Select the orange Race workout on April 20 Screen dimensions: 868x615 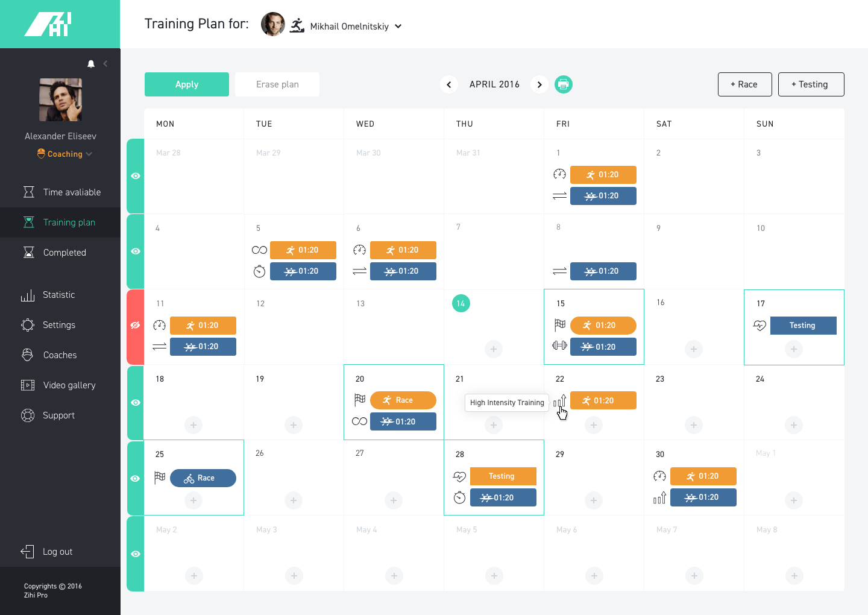click(x=403, y=400)
